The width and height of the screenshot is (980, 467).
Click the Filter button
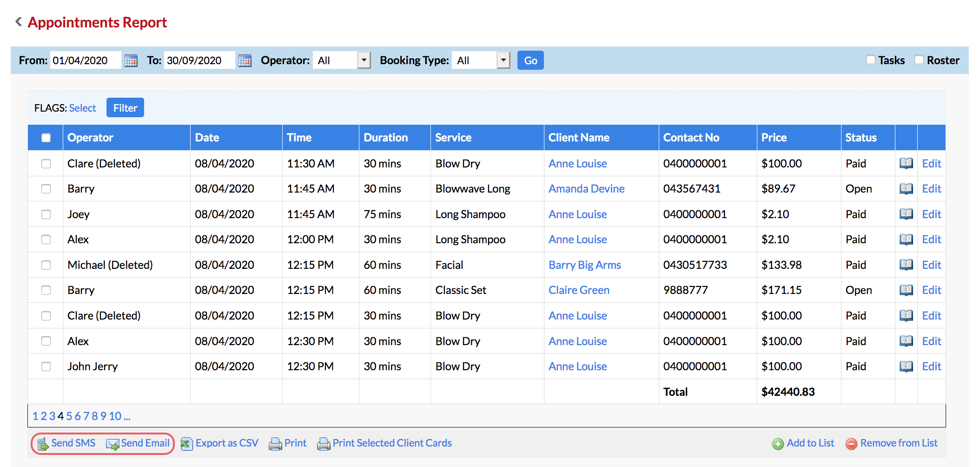coord(125,107)
